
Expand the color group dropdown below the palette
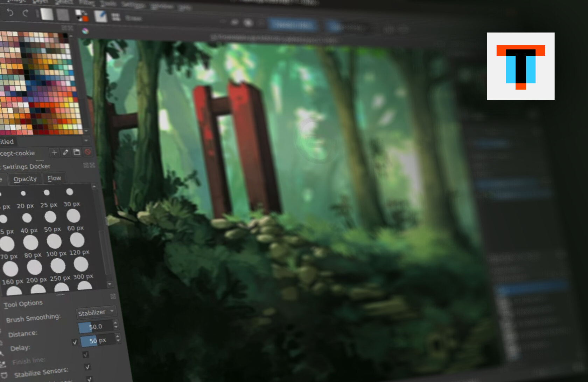click(86, 141)
